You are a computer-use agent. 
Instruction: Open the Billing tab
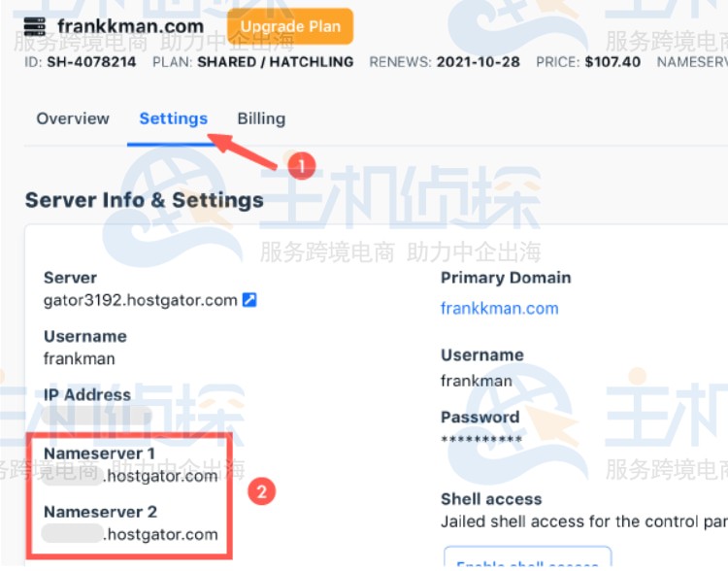(261, 118)
